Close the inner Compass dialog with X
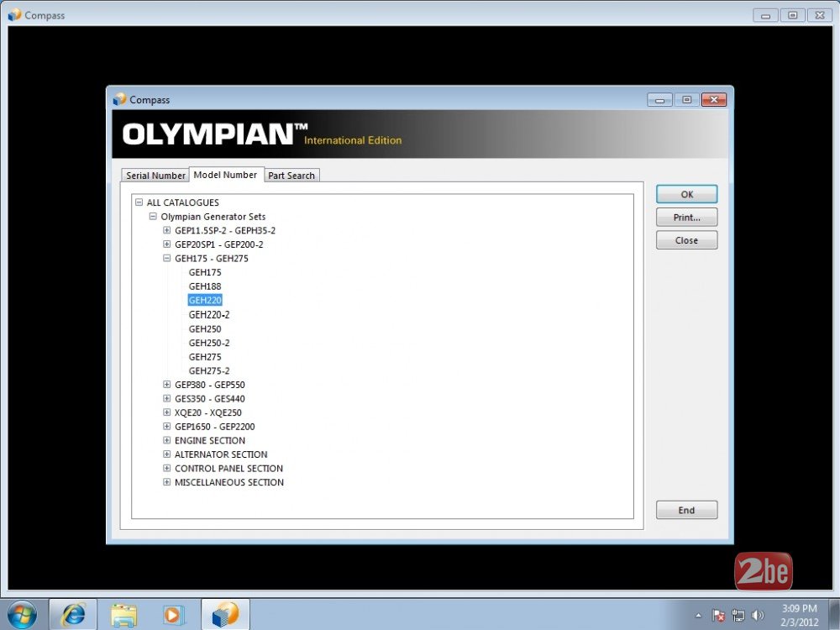The width and height of the screenshot is (840, 630). point(714,100)
